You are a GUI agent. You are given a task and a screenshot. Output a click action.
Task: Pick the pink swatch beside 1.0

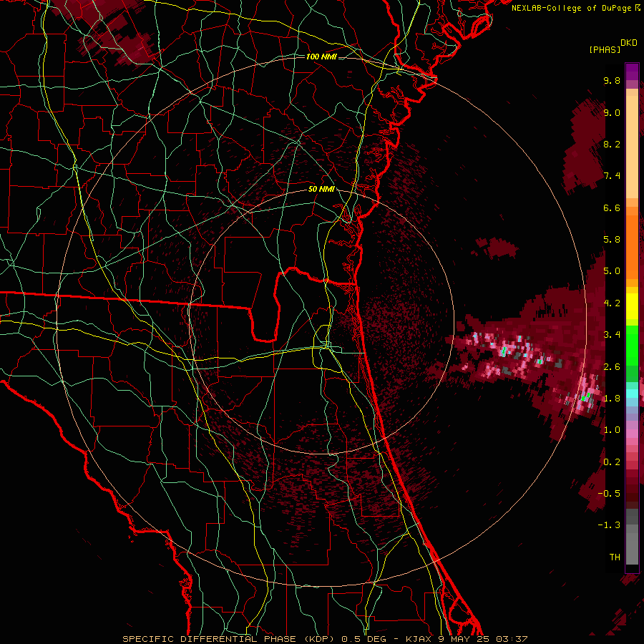(632, 433)
